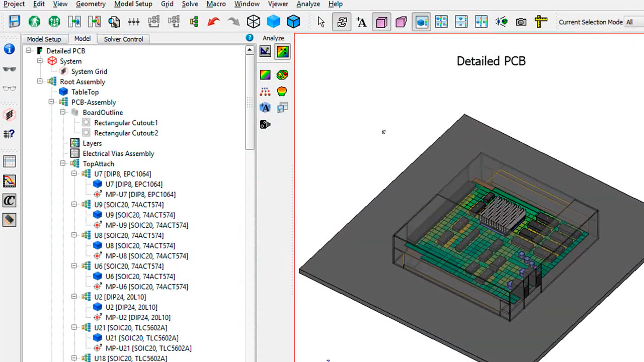Screen dimensions: 644x362
Task: Click the rainbow plane plot icon
Action: (265, 75)
